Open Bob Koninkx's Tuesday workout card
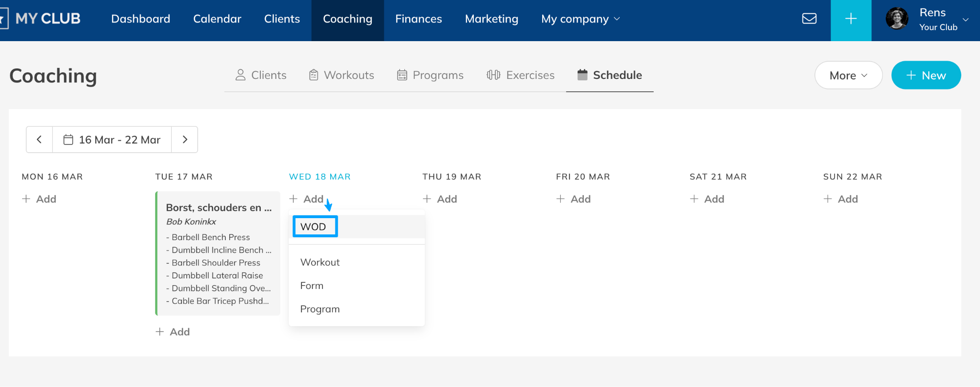Image resolution: width=980 pixels, height=387 pixels. point(218,254)
